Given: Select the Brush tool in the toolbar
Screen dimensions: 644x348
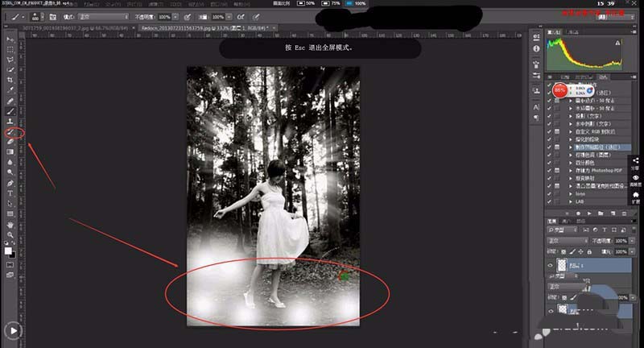Looking at the screenshot, I should coord(10,110).
